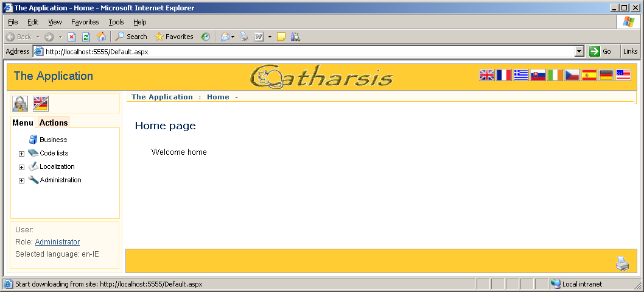The height and width of the screenshot is (292, 644).
Task: Click the Catharsis logo
Action: tap(321, 76)
